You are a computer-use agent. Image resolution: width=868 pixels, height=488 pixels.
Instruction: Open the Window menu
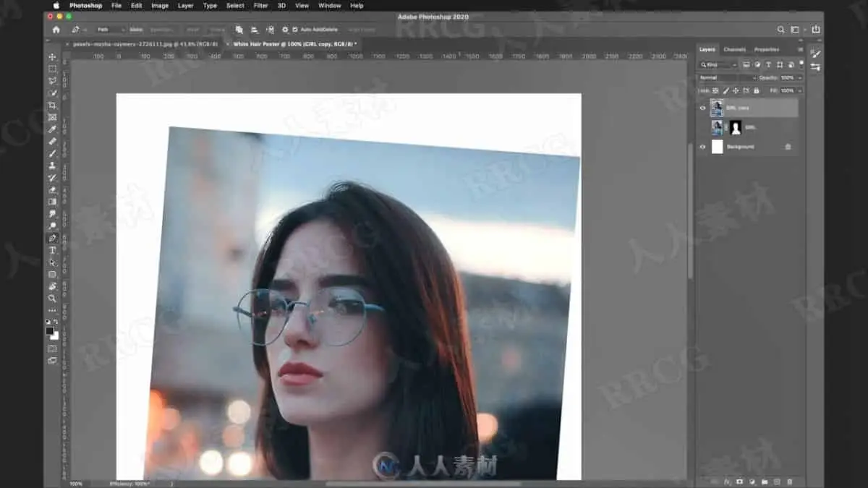pyautogui.click(x=330, y=5)
